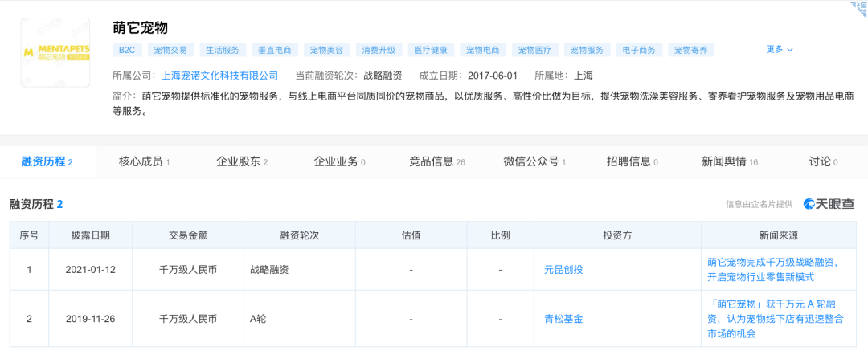This screenshot has width=868, height=351.
Task: Click the 融资轮次 column header
Action: [x=300, y=235]
